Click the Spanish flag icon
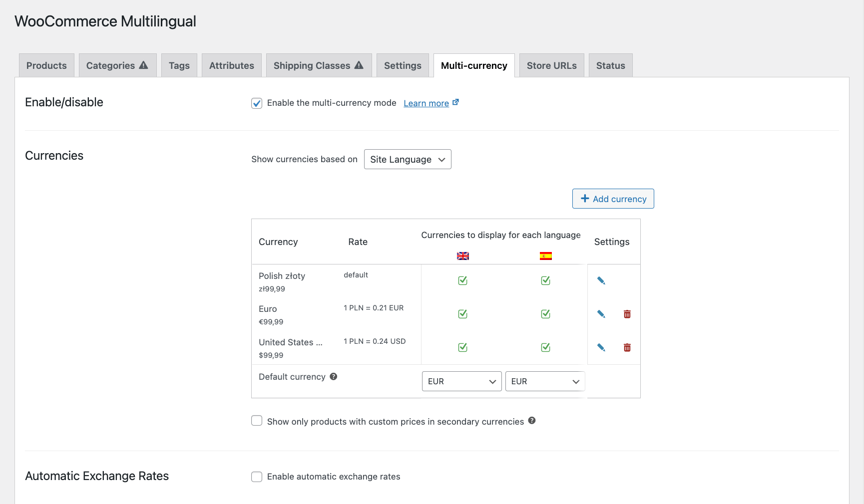 (546, 256)
